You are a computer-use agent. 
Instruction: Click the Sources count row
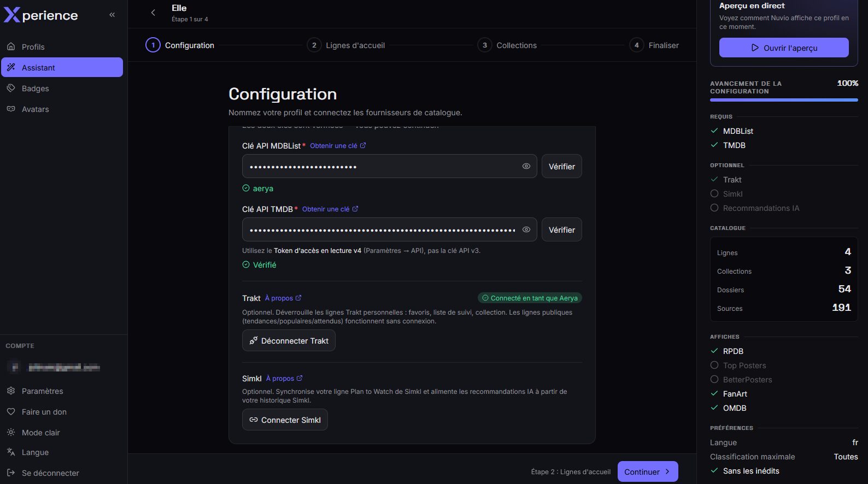coord(784,308)
